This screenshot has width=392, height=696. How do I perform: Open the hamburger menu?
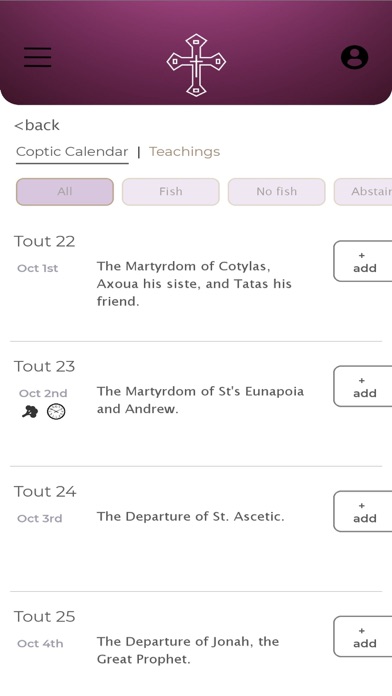[x=38, y=57]
